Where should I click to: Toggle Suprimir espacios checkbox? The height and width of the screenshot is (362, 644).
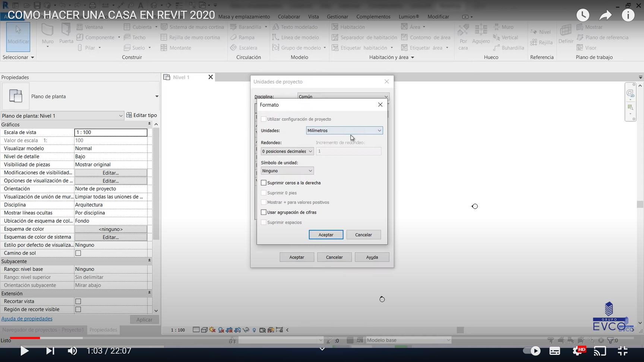pos(264,222)
